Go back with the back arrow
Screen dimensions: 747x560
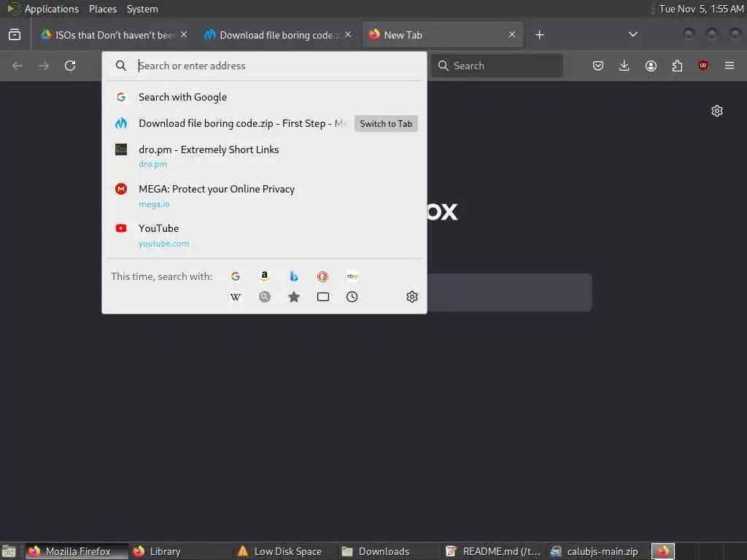pyautogui.click(x=18, y=66)
